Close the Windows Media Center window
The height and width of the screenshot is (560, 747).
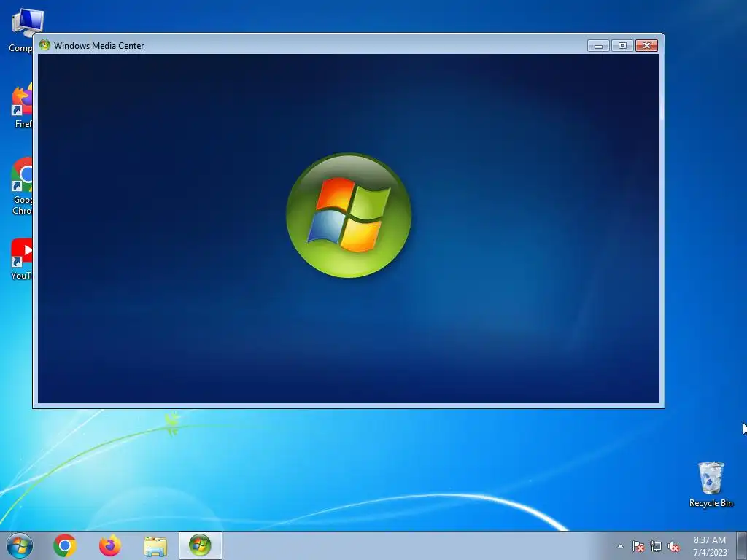click(646, 46)
